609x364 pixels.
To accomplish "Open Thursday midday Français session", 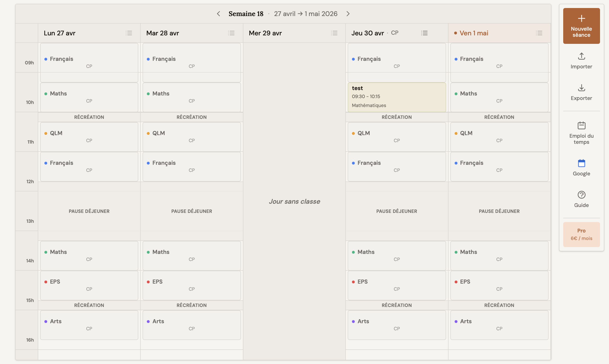I will pos(397,167).
